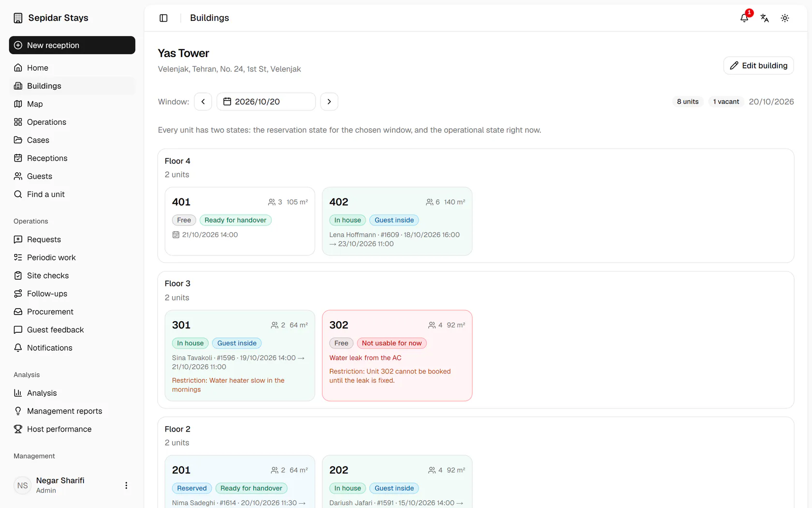Click the NS user avatar
The width and height of the screenshot is (812, 508).
coord(23,485)
